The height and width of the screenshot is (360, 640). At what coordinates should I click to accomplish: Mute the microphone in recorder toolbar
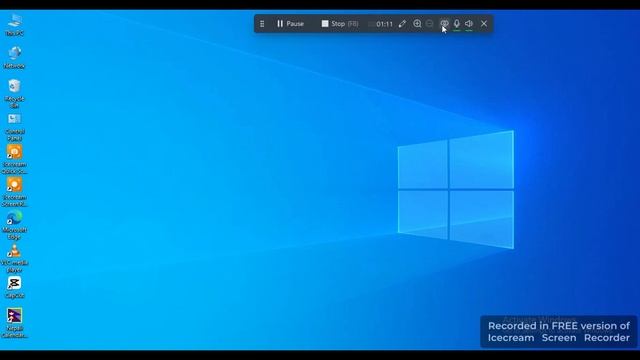pyautogui.click(x=457, y=24)
